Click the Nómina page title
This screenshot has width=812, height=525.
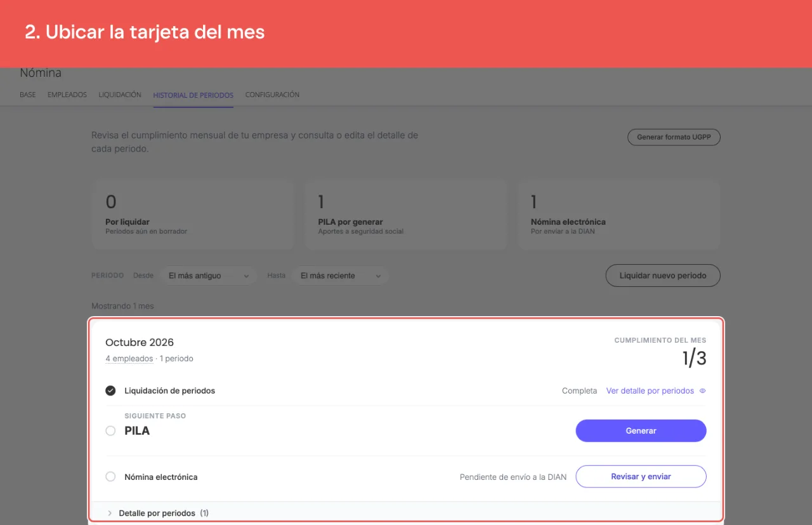41,73
